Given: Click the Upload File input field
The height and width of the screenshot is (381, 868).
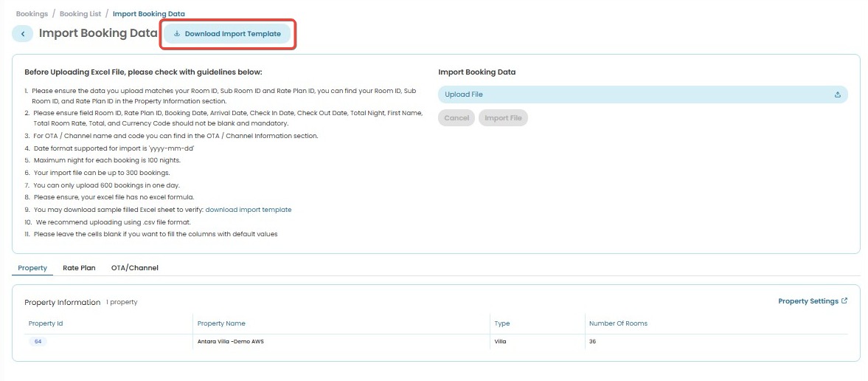Looking at the screenshot, I should click(x=642, y=95).
